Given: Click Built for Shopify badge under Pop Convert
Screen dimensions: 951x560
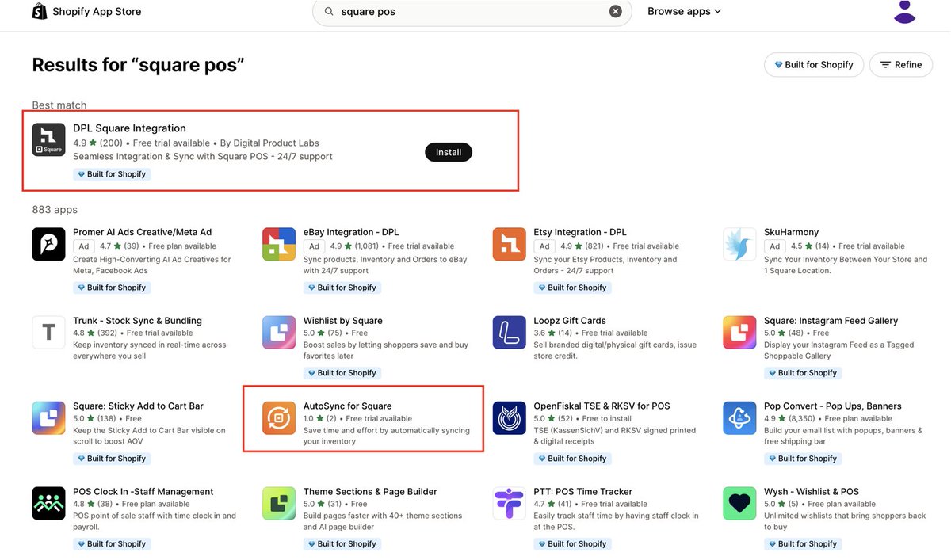Looking at the screenshot, I should [x=803, y=459].
